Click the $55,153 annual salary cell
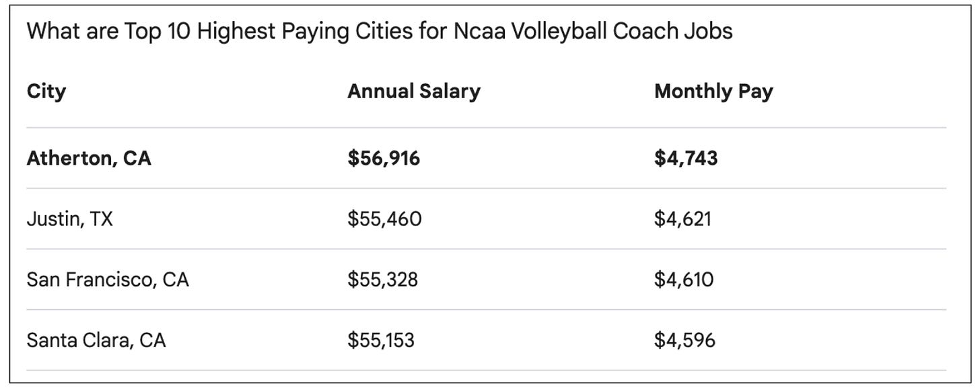The image size is (980, 388). (x=381, y=341)
